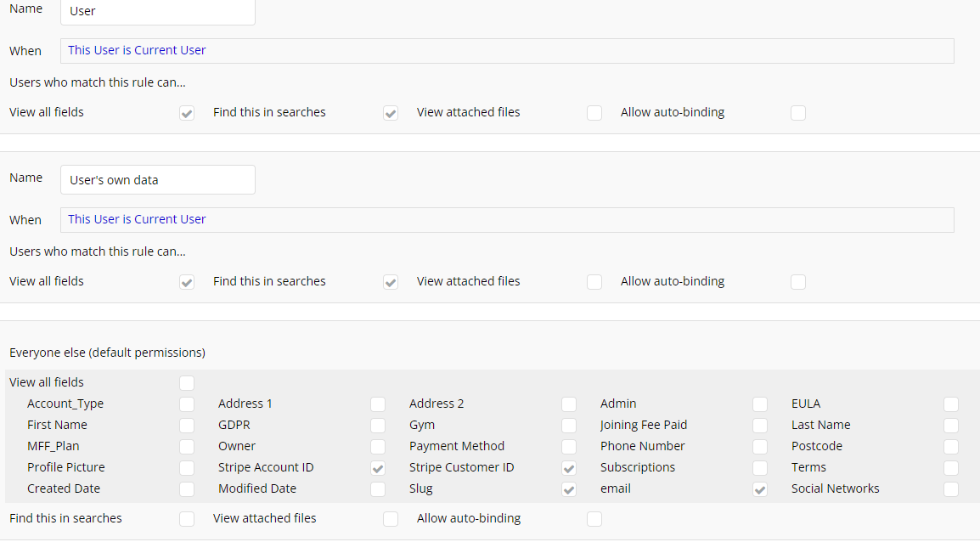Check the Gym field checkbox

coord(569,426)
